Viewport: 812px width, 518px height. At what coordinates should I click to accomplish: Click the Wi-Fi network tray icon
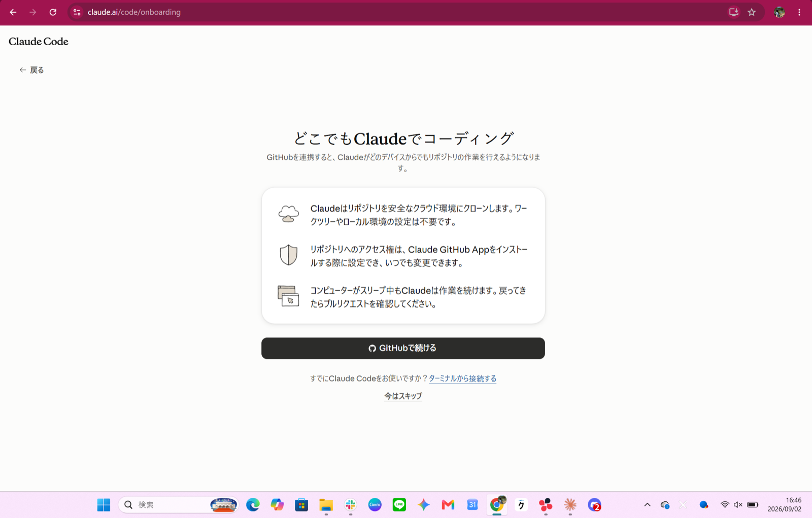coord(725,505)
